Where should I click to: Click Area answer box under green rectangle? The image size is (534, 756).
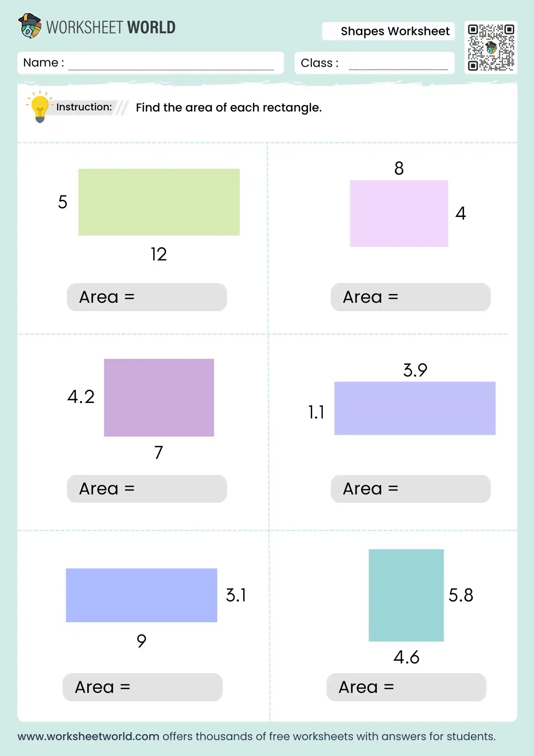tap(147, 297)
